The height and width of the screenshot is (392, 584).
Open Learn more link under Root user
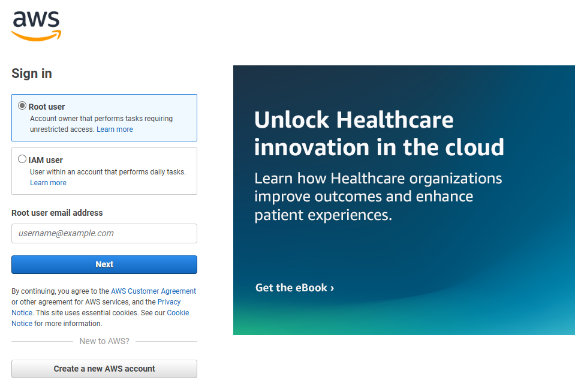pyautogui.click(x=115, y=129)
